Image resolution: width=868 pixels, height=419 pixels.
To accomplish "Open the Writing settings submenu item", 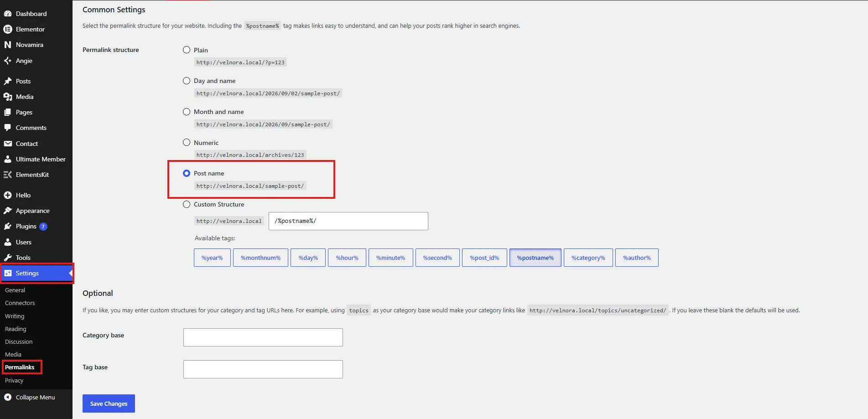I will [x=15, y=316].
